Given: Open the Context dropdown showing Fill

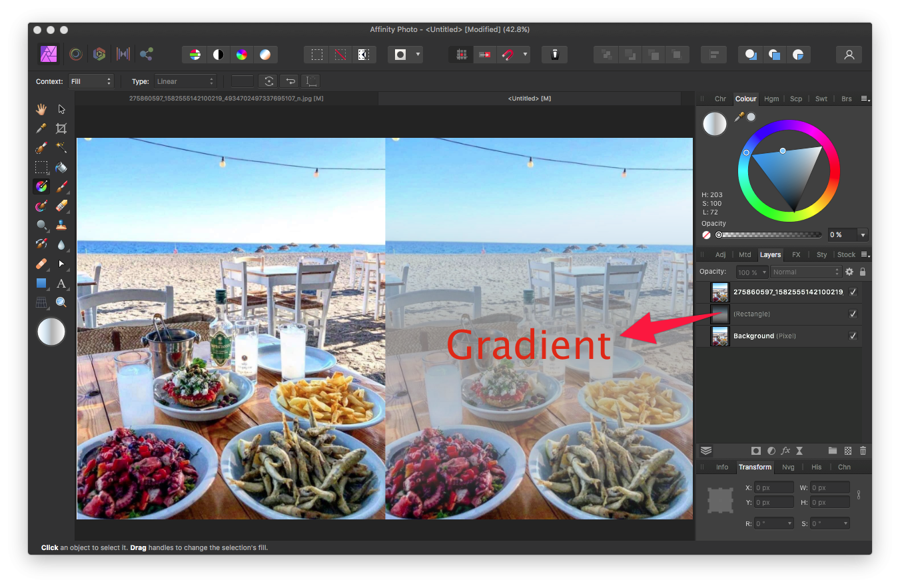Looking at the screenshot, I should (91, 81).
